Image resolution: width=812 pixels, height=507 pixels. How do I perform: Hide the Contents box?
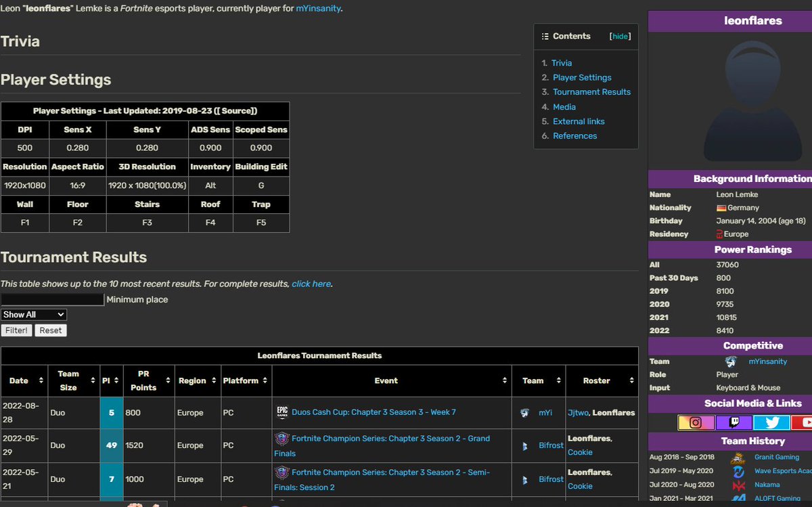(620, 37)
